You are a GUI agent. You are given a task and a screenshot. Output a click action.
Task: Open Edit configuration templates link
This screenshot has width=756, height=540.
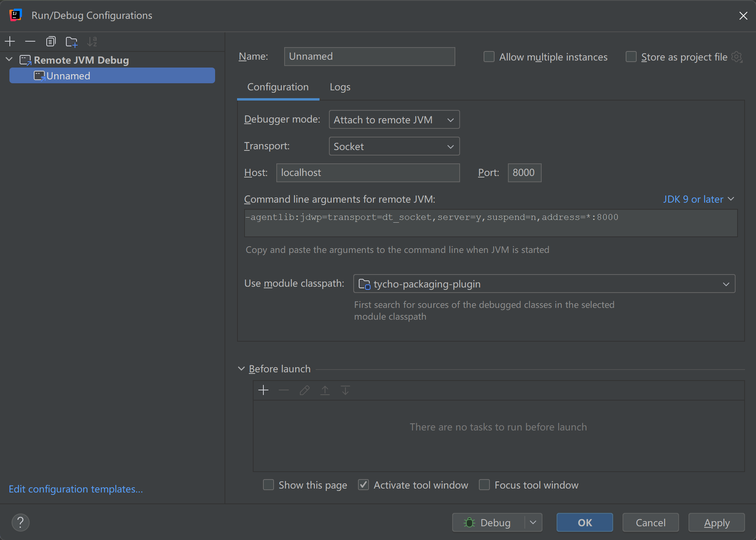coord(76,489)
